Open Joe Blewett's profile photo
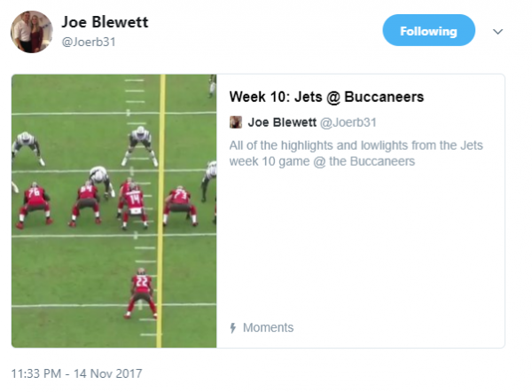 coord(32,31)
